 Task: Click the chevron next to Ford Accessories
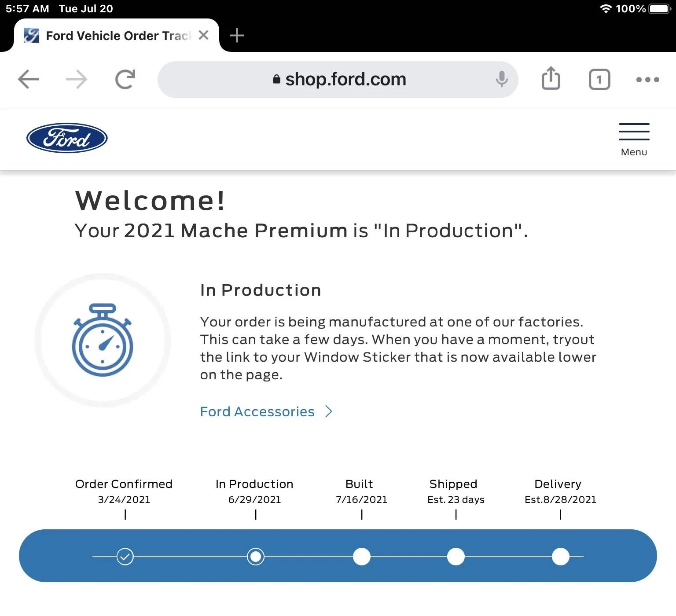coord(329,411)
